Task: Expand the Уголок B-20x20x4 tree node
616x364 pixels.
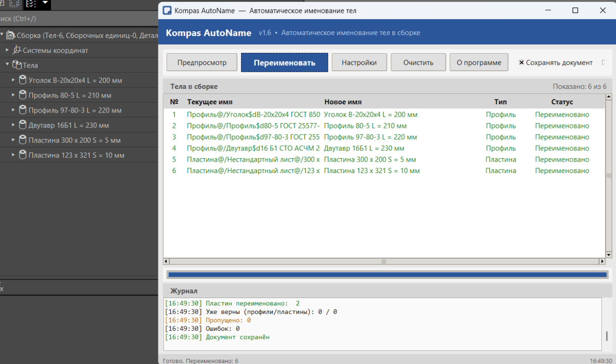Action: click(13, 80)
